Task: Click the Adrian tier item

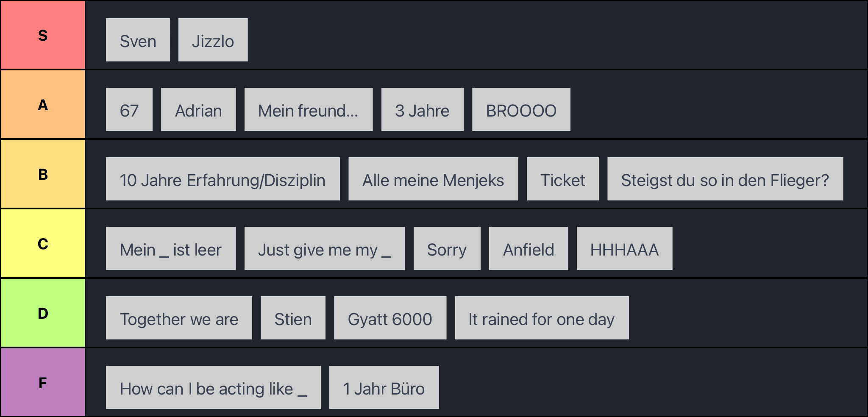Action: (x=198, y=109)
